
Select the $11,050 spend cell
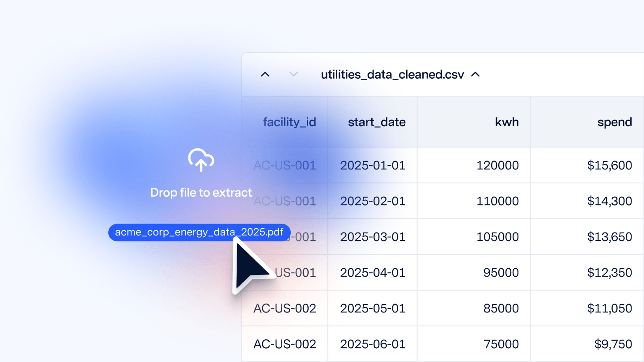587,308
